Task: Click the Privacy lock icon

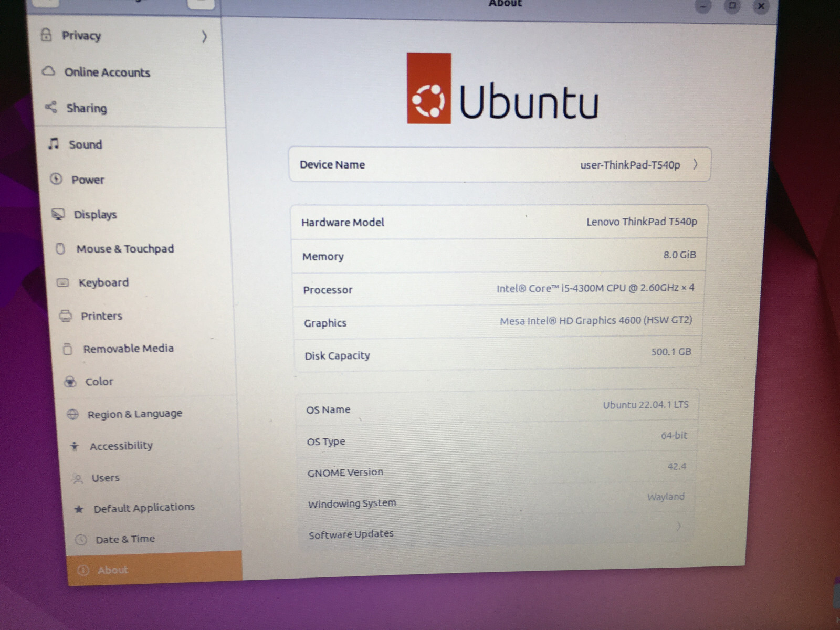Action: coord(46,35)
